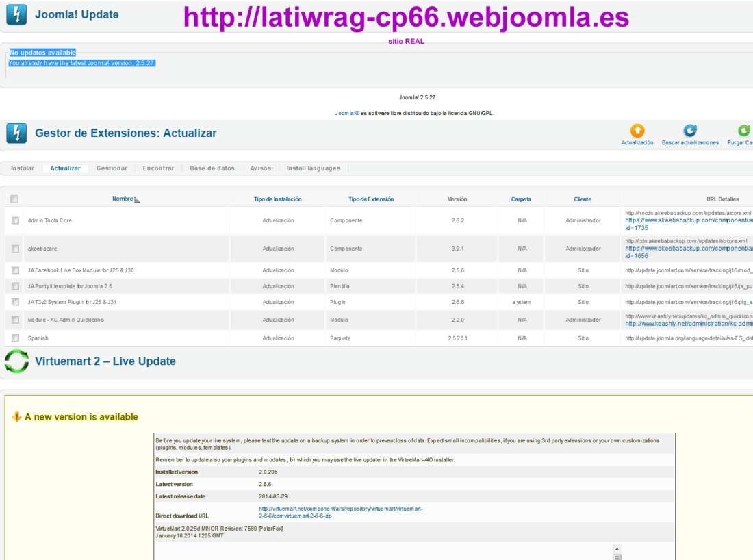Check the KC Admin QuickIcons module checkbox
The width and height of the screenshot is (753, 560).
point(15,320)
